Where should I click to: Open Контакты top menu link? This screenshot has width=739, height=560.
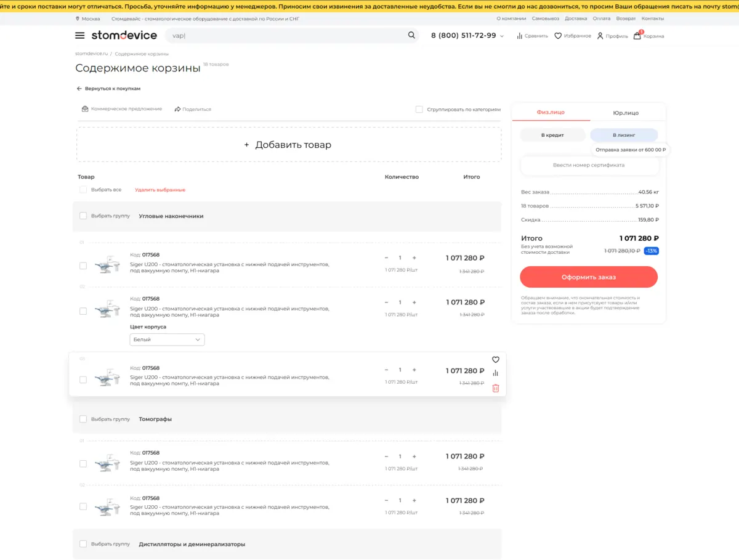click(653, 18)
